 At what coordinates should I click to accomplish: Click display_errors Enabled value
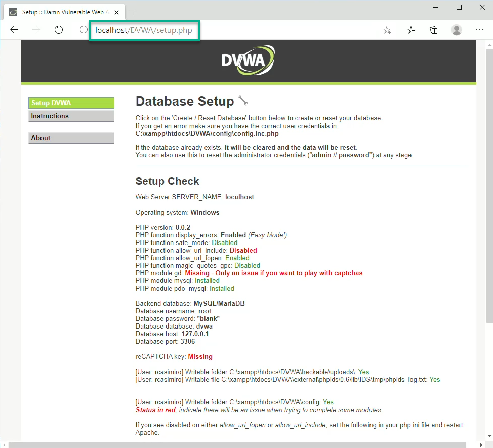click(x=233, y=235)
